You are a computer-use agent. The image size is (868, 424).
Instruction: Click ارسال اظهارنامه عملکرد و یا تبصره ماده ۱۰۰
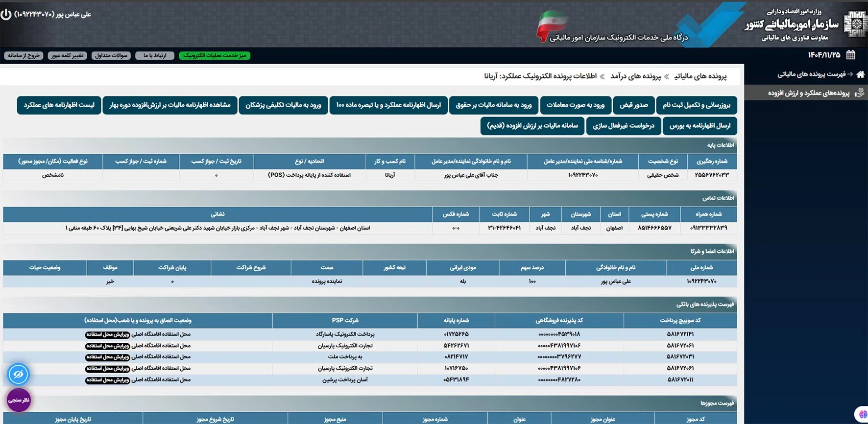tap(388, 105)
